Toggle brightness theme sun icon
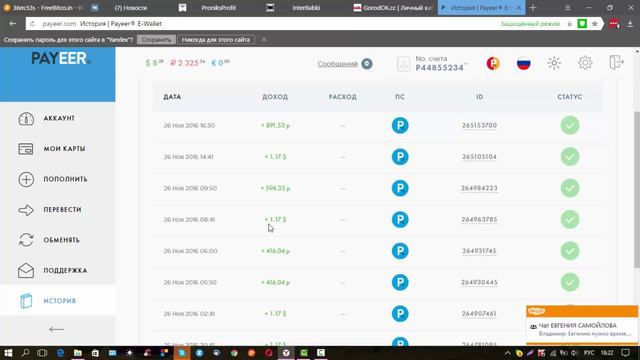Screen dimensions: 640x360 554,63
